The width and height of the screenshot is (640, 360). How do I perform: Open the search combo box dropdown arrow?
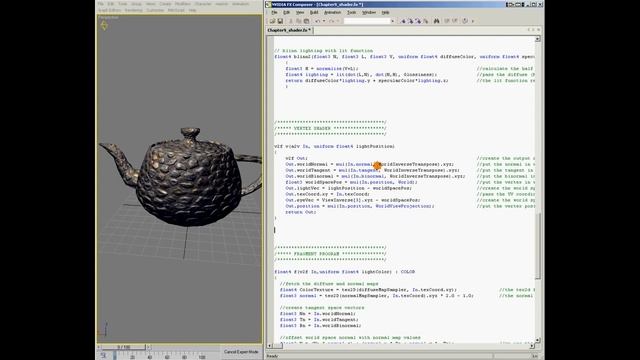[x=393, y=21]
